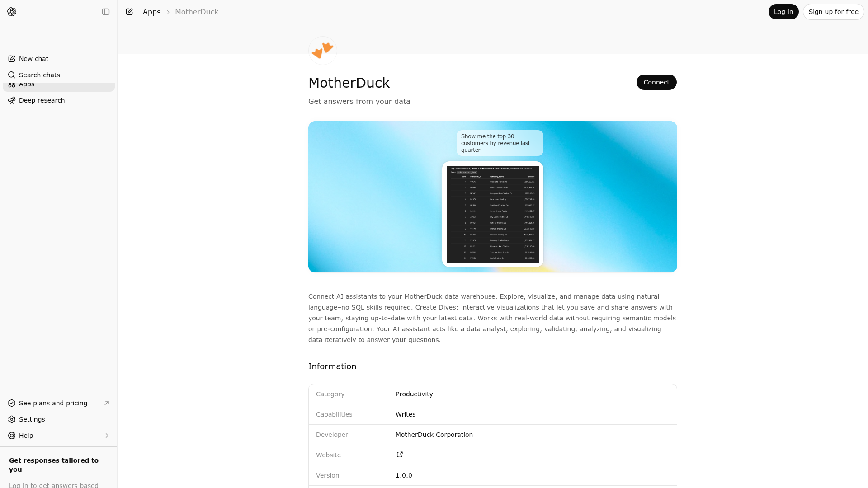Expand the Help section chevron

pos(107,436)
